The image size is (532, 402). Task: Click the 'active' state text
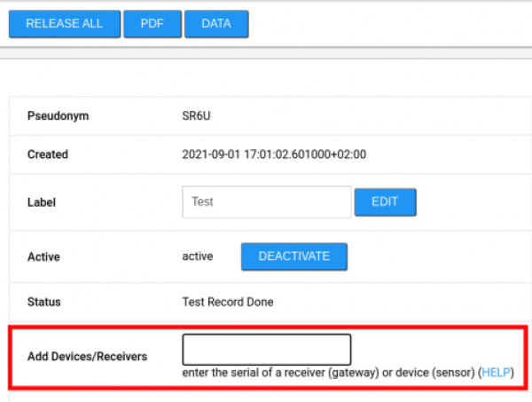(x=197, y=256)
